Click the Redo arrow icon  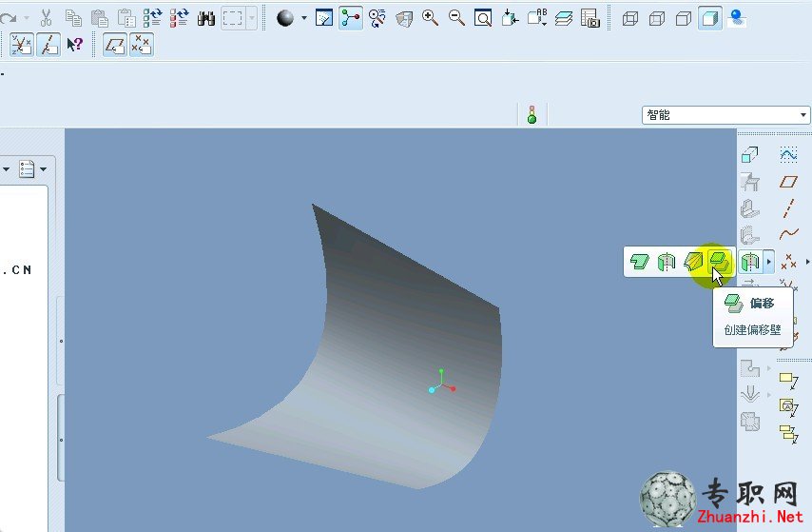[8, 19]
